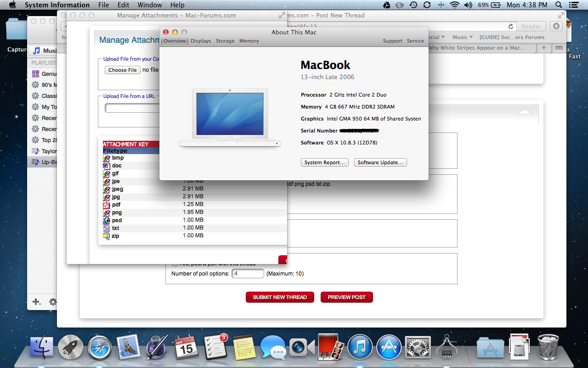Open Messages speech bubble icon in Dock
This screenshot has height=368, width=588.
coord(273,347)
